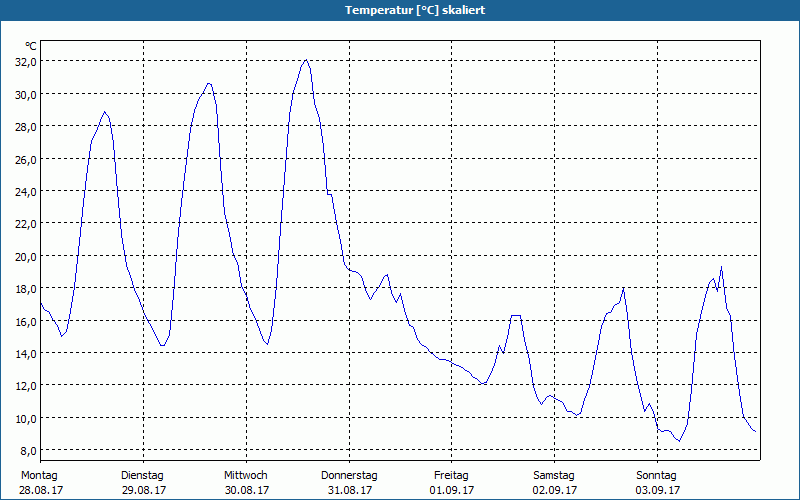Image resolution: width=800 pixels, height=500 pixels.
Task: Click the 01.09.17 date label
Action: tap(452, 490)
